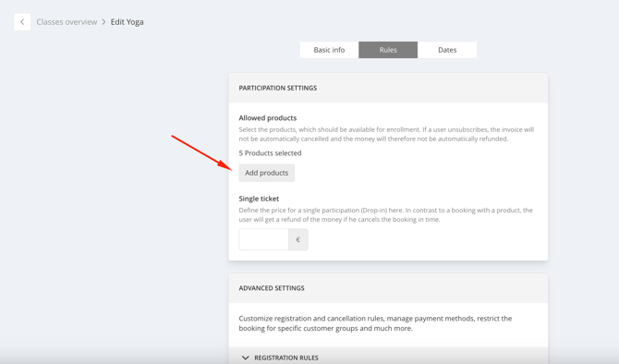Click the Advanced Settings description paragraph
619x364 pixels.
[375, 323]
